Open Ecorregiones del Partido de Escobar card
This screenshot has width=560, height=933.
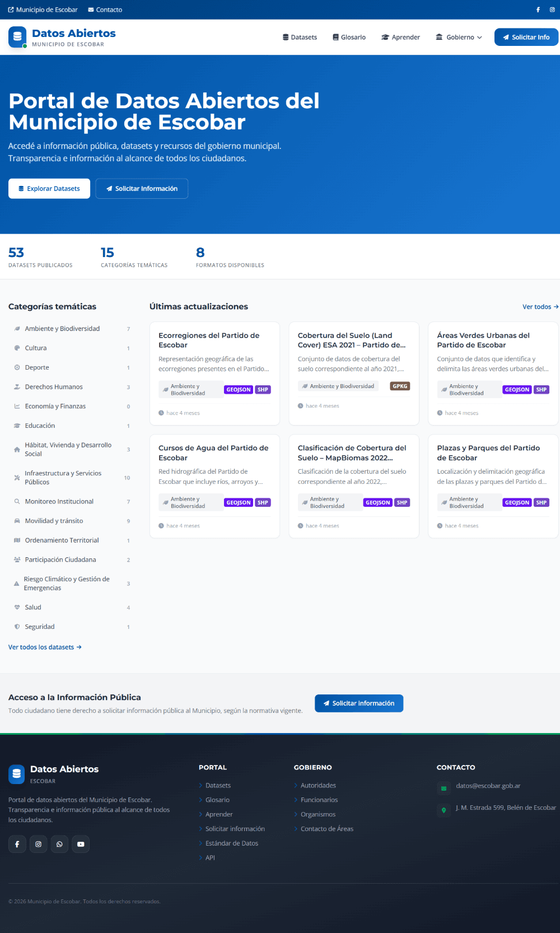click(x=214, y=374)
